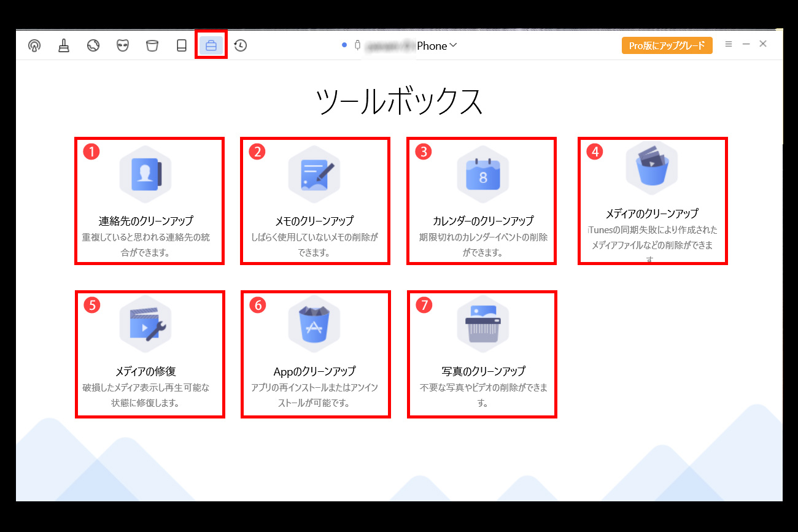Click description アプリの再インストールまたはアンインストールが可能です。
The width and height of the screenshot is (798, 532).
pos(314,395)
